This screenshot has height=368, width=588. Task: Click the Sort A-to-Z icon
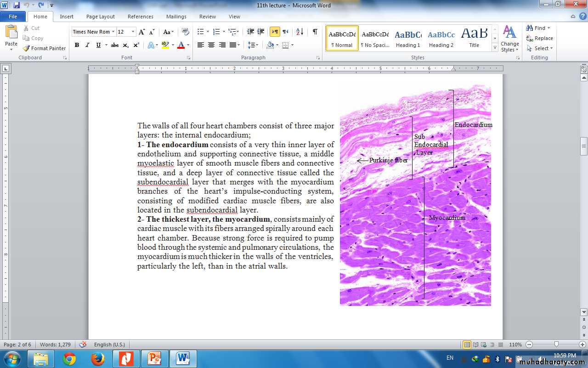[x=300, y=32]
